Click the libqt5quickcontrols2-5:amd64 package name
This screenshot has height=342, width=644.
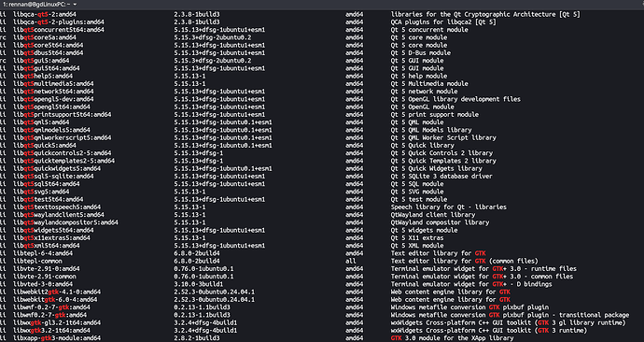click(x=62, y=153)
